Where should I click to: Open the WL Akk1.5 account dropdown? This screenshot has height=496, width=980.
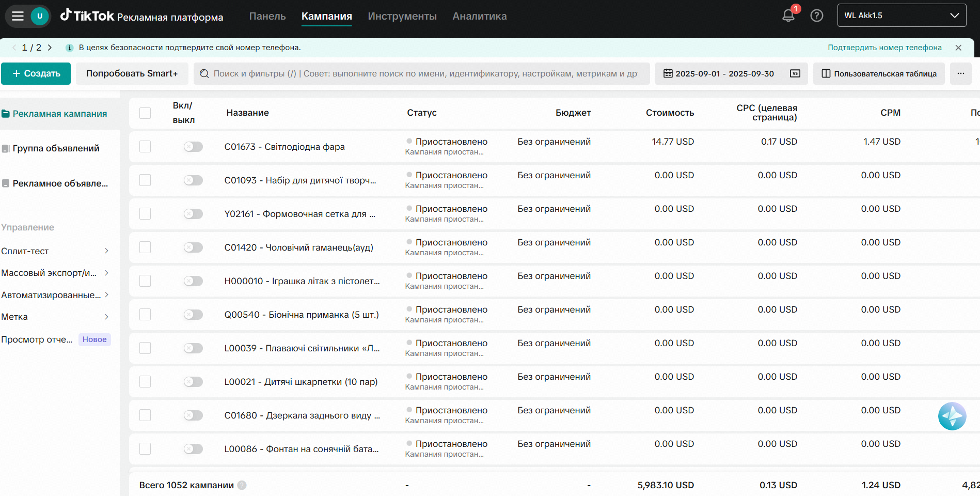pyautogui.click(x=902, y=16)
